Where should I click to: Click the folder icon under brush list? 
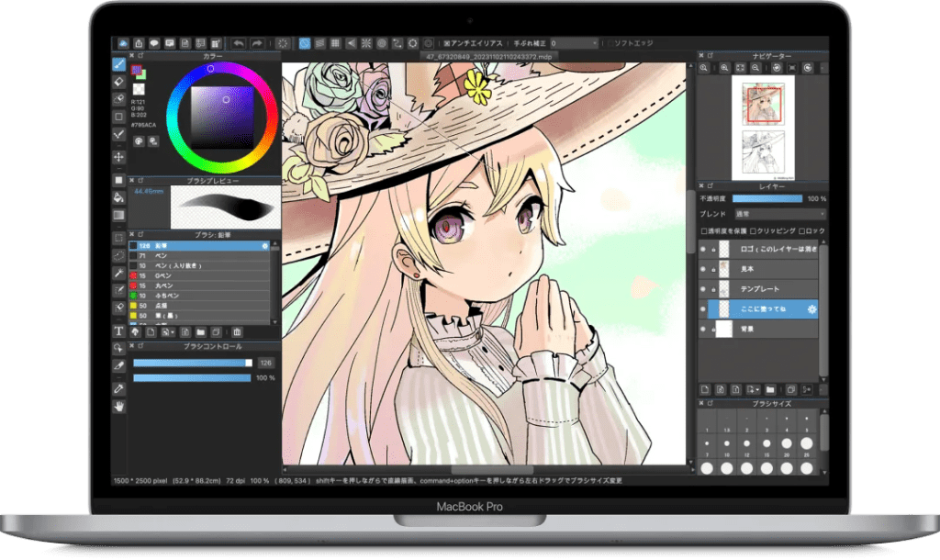click(x=200, y=332)
